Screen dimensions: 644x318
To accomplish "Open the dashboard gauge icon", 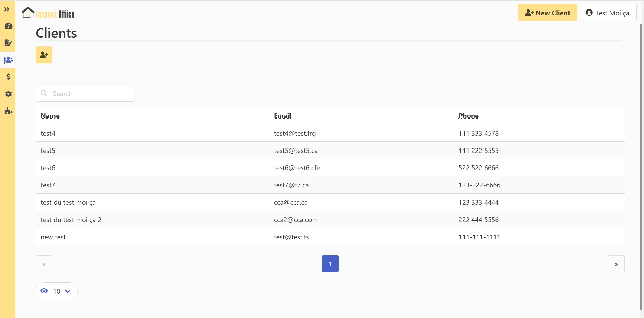I will 8,26.
